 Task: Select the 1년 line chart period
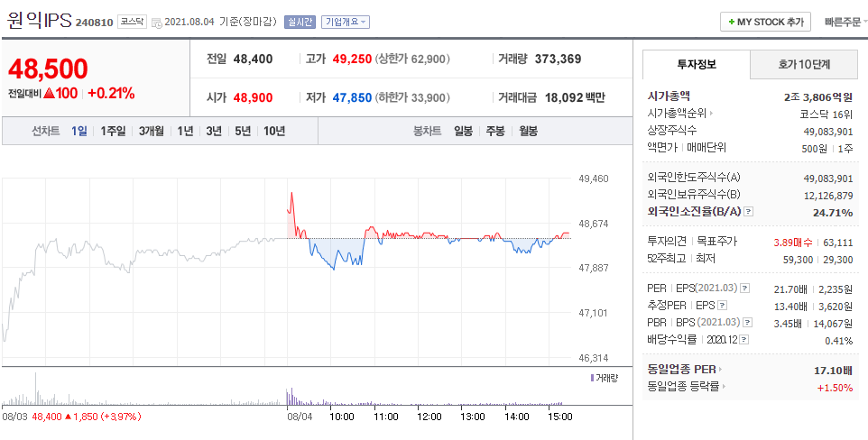[185, 131]
